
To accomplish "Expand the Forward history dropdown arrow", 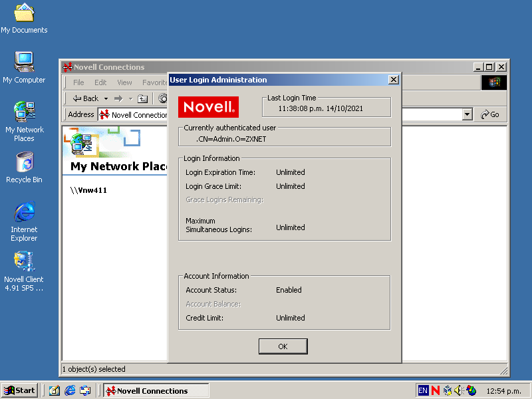I will (130, 98).
